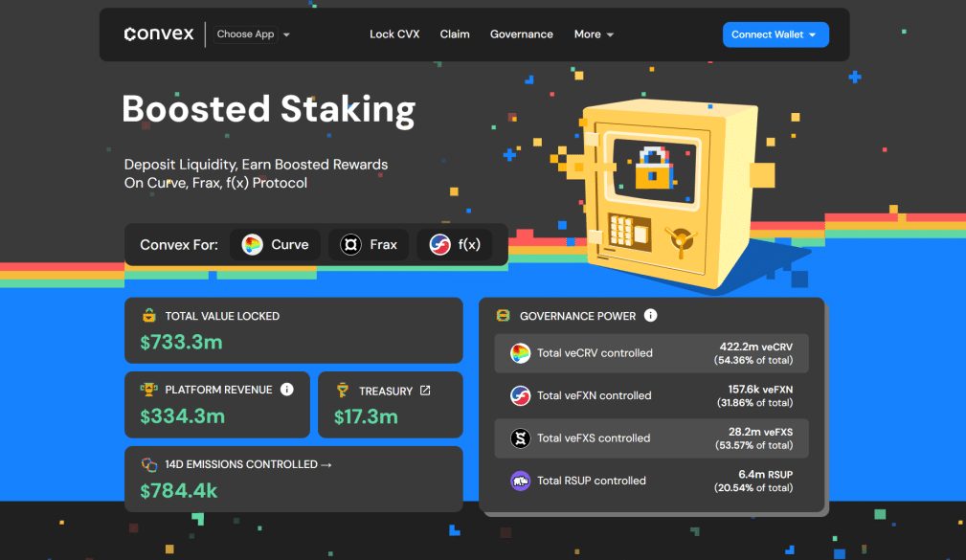Click the Curve rainbow logo icon
This screenshot has width=966, height=560.
tap(252, 244)
